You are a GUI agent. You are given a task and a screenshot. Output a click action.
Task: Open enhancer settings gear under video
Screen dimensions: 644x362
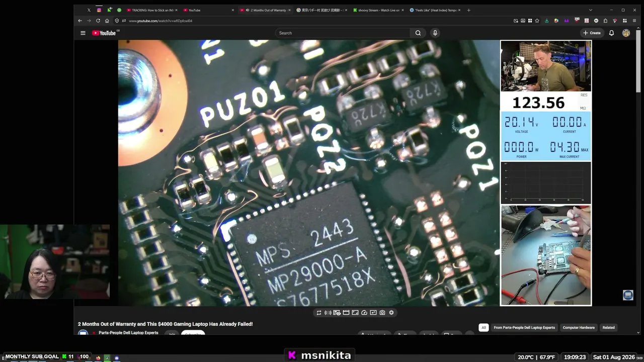click(391, 313)
